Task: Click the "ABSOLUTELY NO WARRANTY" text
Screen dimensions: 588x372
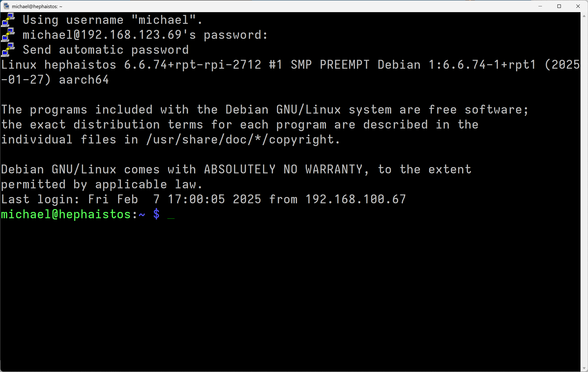Action: 283,169
